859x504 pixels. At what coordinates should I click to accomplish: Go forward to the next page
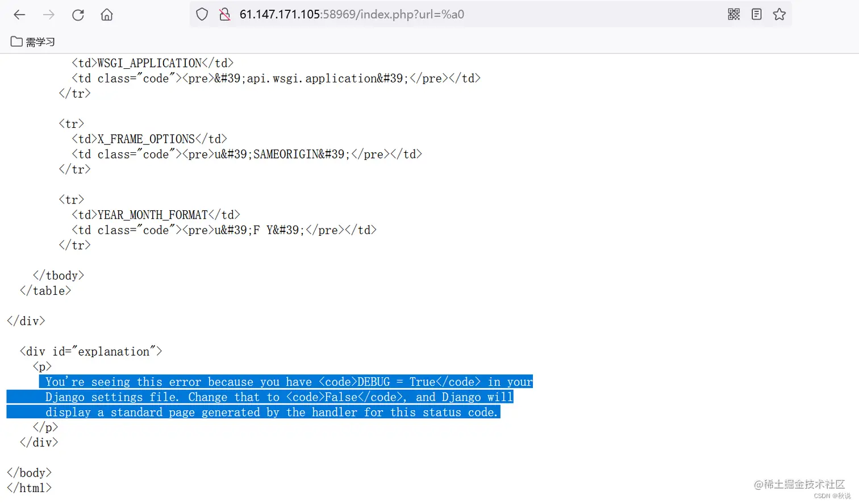pyautogui.click(x=49, y=15)
